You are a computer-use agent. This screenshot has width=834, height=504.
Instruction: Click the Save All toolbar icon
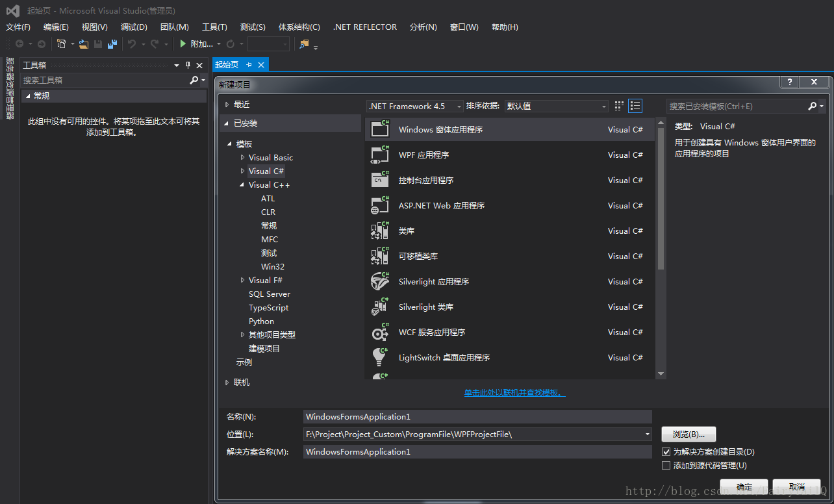[x=112, y=44]
